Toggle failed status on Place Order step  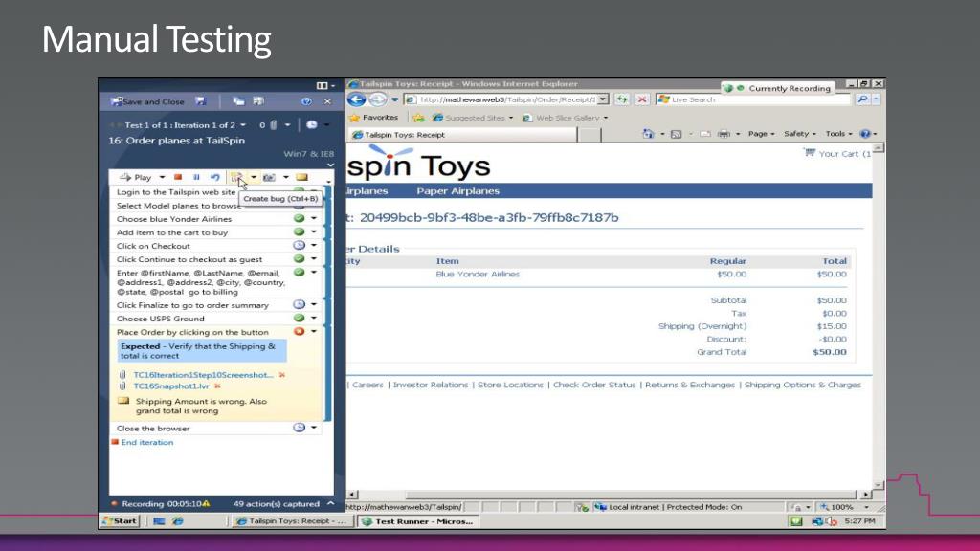pyautogui.click(x=300, y=331)
